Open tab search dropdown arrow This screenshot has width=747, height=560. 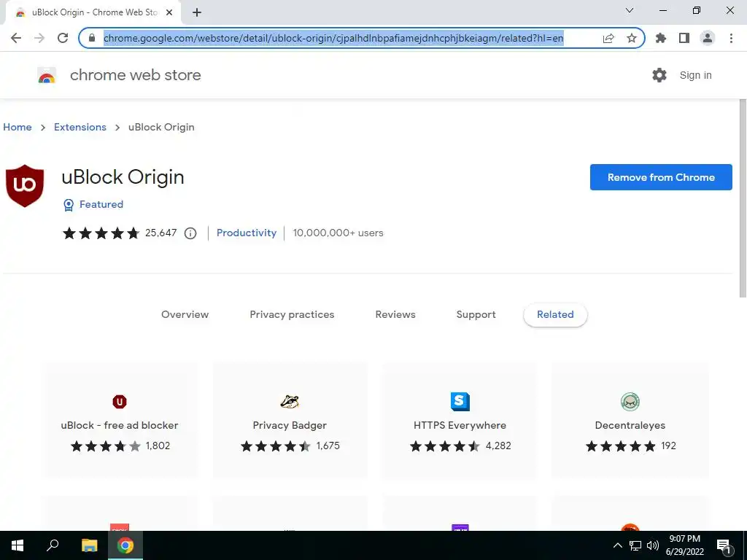pyautogui.click(x=630, y=10)
